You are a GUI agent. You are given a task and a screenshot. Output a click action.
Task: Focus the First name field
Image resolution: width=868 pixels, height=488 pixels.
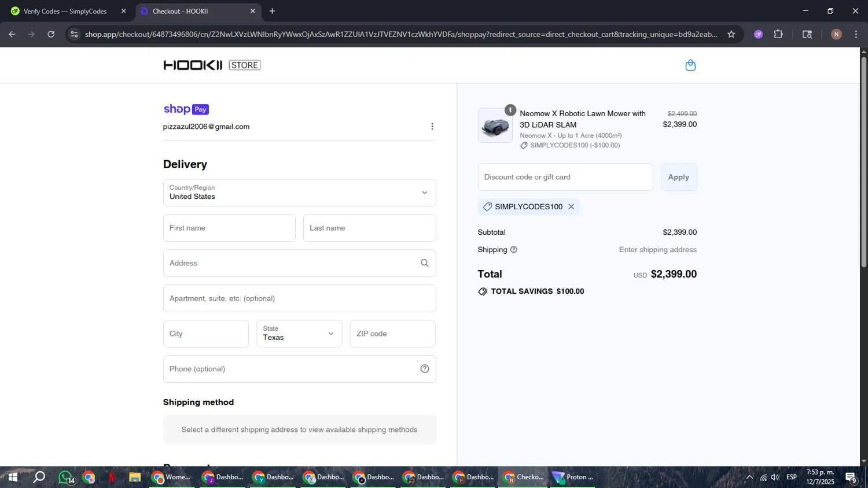point(229,228)
